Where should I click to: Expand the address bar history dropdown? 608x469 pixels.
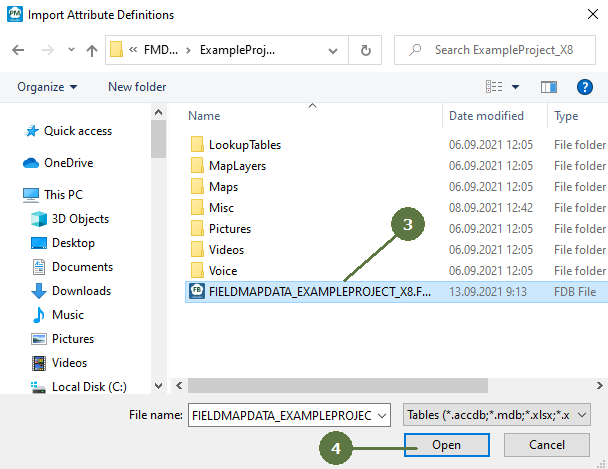pos(335,50)
